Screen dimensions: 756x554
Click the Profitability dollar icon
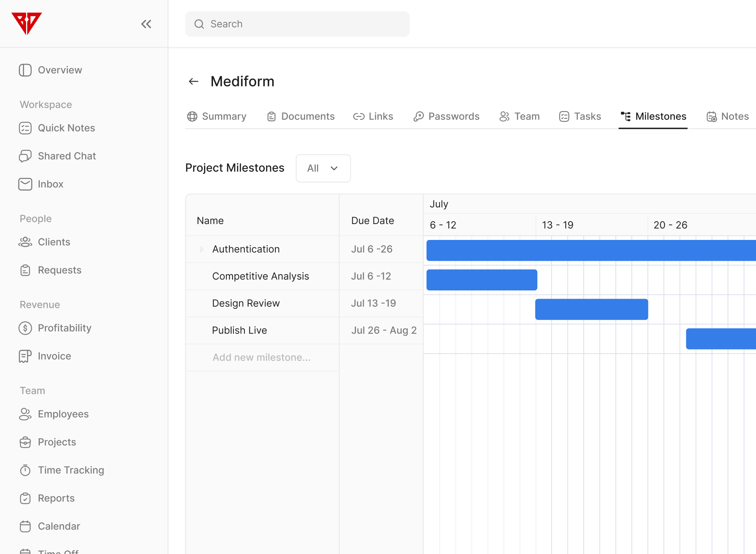[25, 328]
